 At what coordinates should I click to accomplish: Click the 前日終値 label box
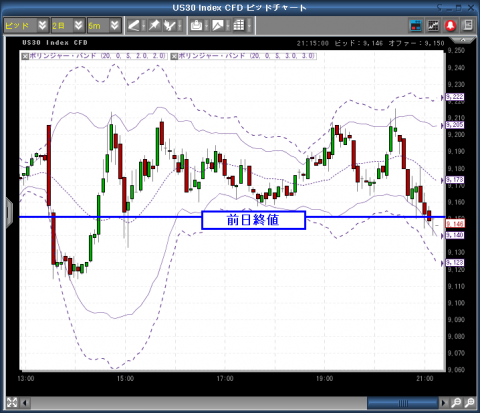click(254, 220)
